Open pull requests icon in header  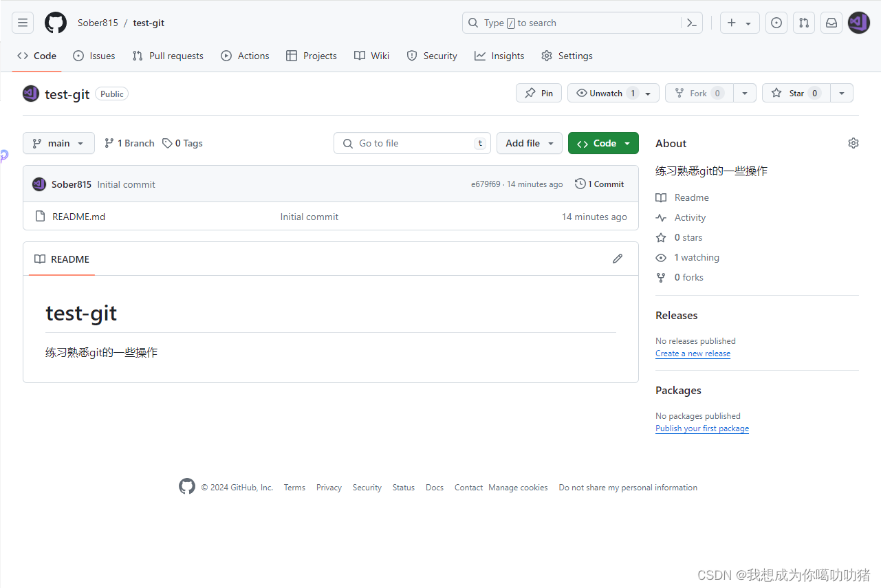click(x=804, y=23)
